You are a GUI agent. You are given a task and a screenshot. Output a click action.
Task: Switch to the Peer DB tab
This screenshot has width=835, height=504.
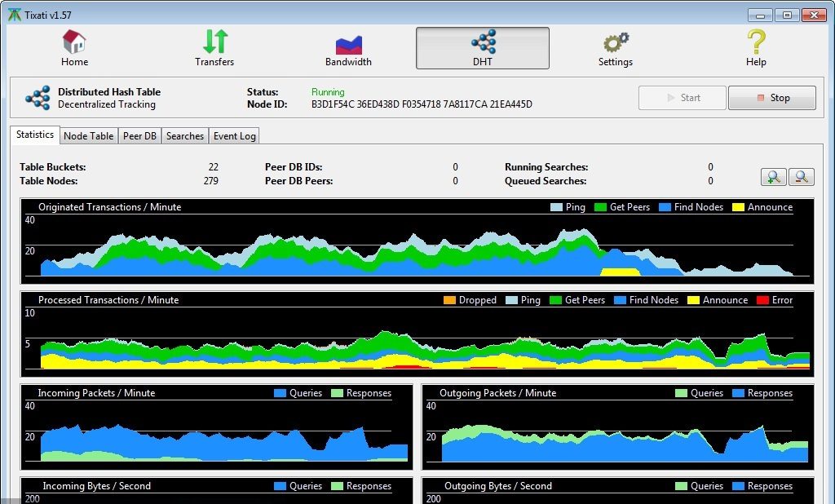(139, 136)
